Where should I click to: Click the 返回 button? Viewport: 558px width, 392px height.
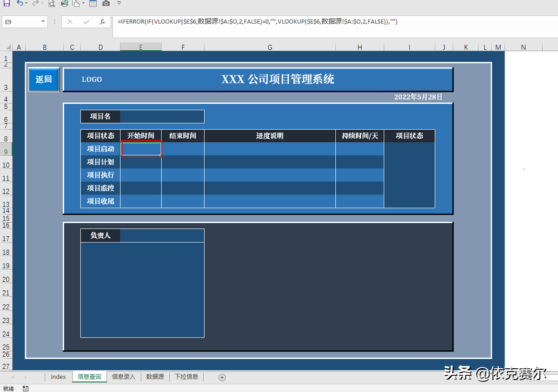pos(44,80)
